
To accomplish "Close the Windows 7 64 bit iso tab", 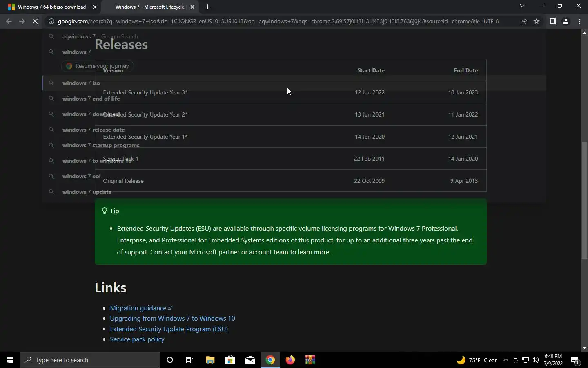I will coord(95,7).
